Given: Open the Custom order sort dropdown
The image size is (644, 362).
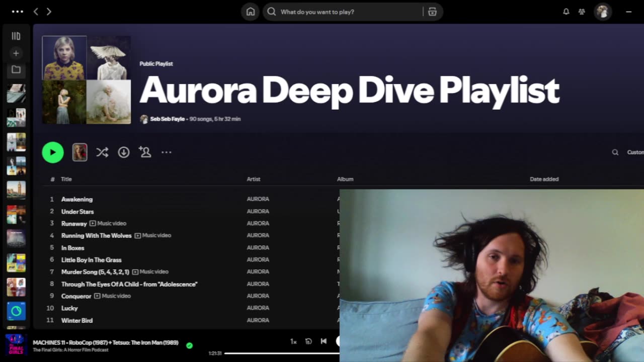Looking at the screenshot, I should 635,152.
